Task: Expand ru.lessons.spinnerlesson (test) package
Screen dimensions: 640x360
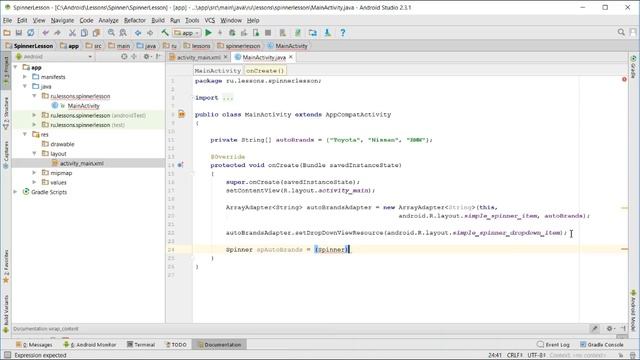Action: pos(35,125)
